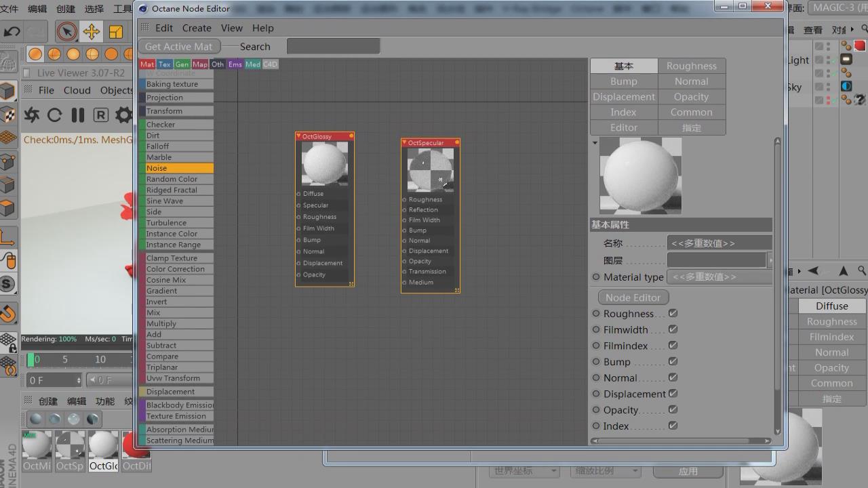Image resolution: width=868 pixels, height=488 pixels.
Task: Click the Search input field
Action: [x=333, y=47]
